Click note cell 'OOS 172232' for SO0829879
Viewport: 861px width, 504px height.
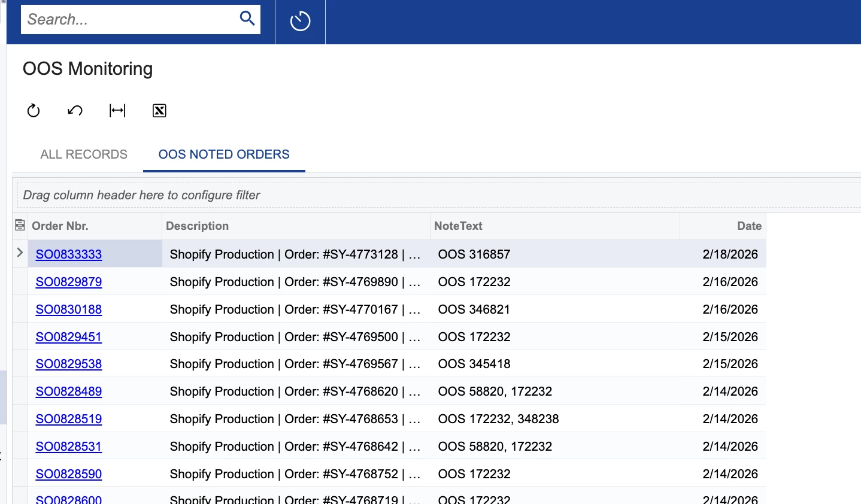coord(555,282)
